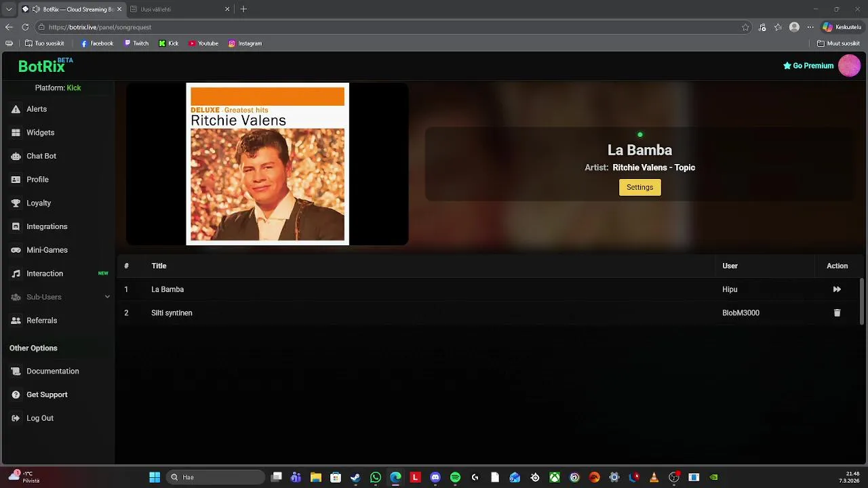Click the browser address bar
The image size is (868, 488).
392,27
